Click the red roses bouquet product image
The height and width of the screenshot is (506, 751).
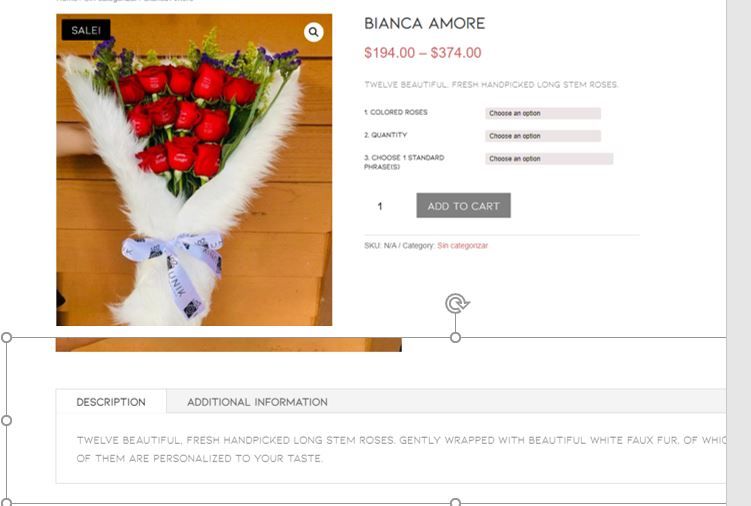[194, 170]
